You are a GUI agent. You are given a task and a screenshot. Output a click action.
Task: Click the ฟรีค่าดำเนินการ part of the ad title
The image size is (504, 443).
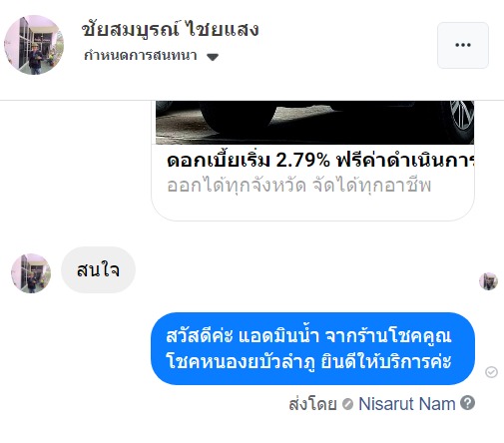point(405,161)
